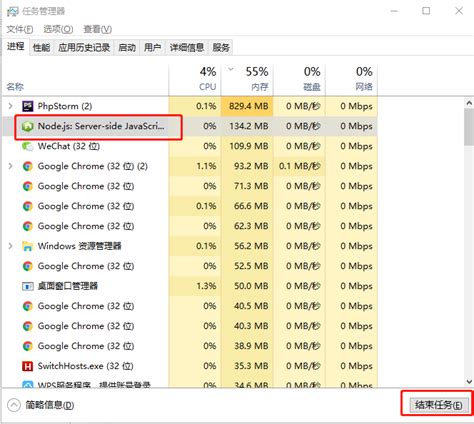Click the scroll down arrow of the process list
The width and height of the screenshot is (474, 424).
469,382
